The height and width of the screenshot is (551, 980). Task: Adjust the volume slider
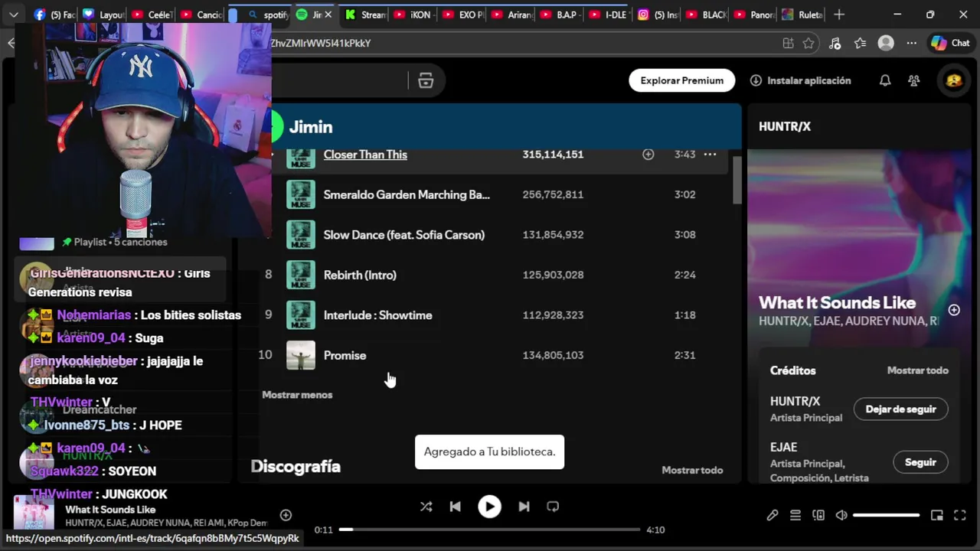point(886,516)
